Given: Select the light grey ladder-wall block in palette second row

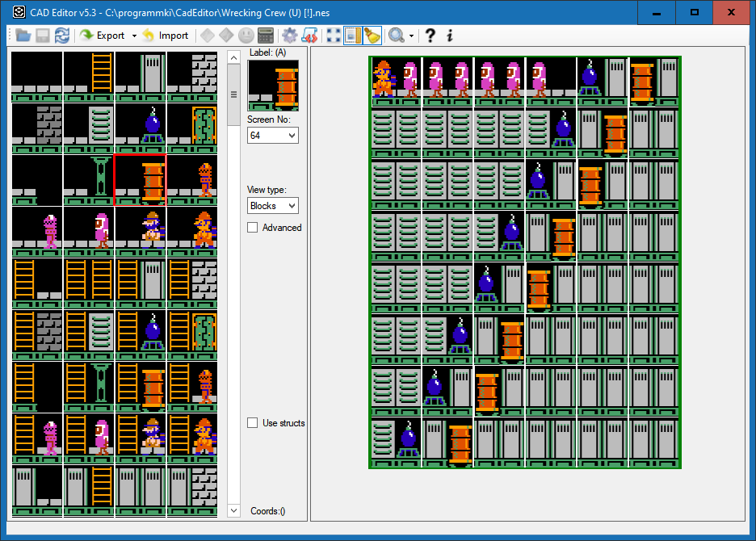Looking at the screenshot, I should tap(89, 128).
